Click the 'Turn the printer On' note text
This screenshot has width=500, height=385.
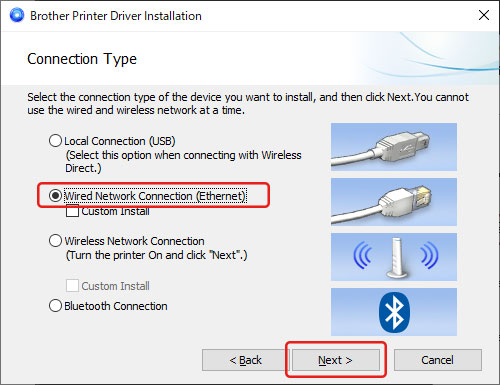(x=156, y=255)
